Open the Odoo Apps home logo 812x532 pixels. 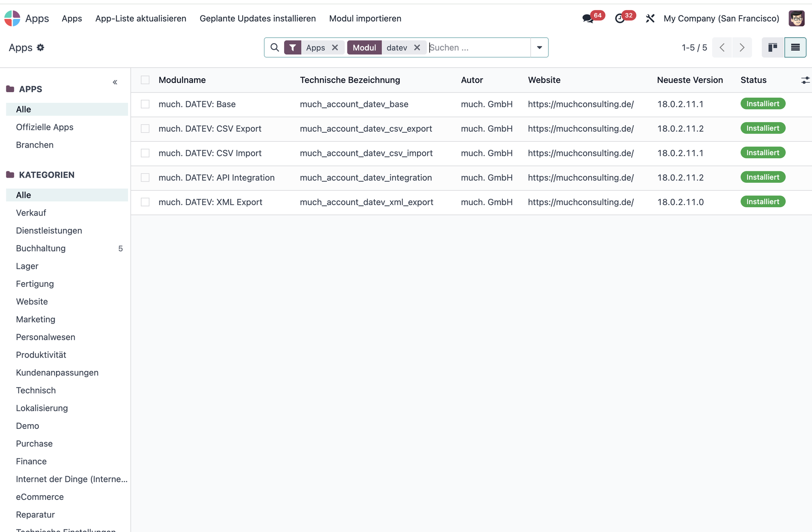coord(12,18)
